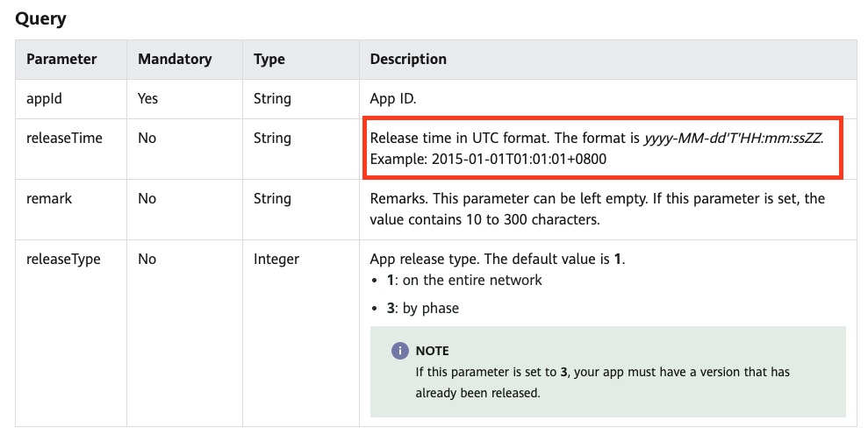Click the Type column header
This screenshot has width=868, height=442.
[269, 59]
